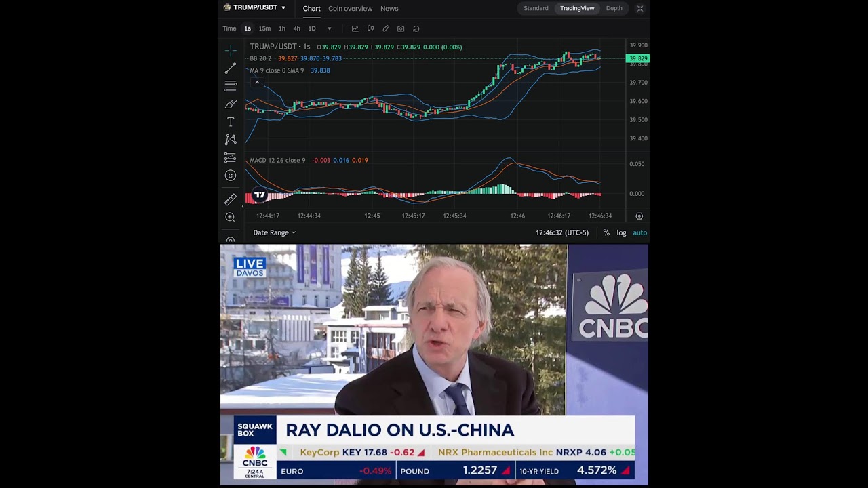The width and height of the screenshot is (868, 488).
Task: Open chart settings gear icon
Action: click(639, 216)
